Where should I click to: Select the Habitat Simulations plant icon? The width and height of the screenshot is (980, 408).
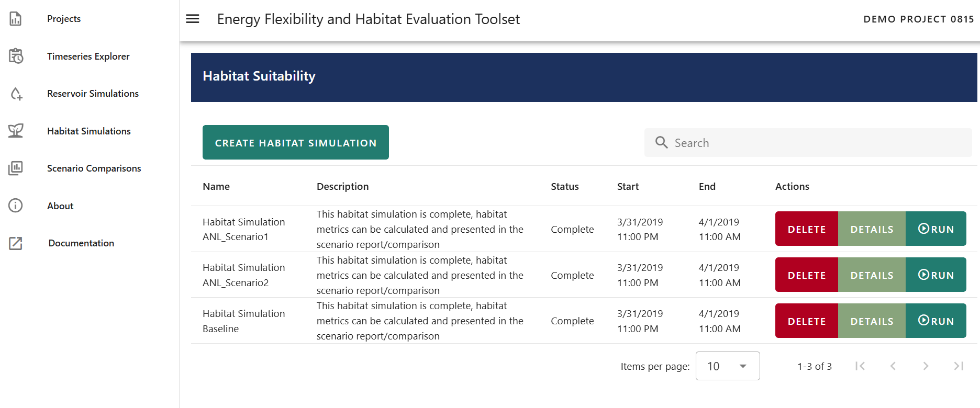coord(16,131)
